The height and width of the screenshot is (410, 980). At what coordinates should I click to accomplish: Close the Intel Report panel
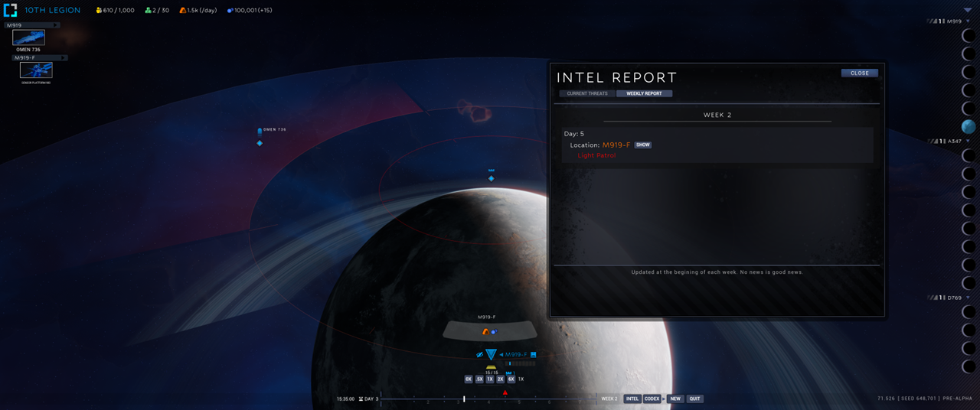pyautogui.click(x=860, y=73)
